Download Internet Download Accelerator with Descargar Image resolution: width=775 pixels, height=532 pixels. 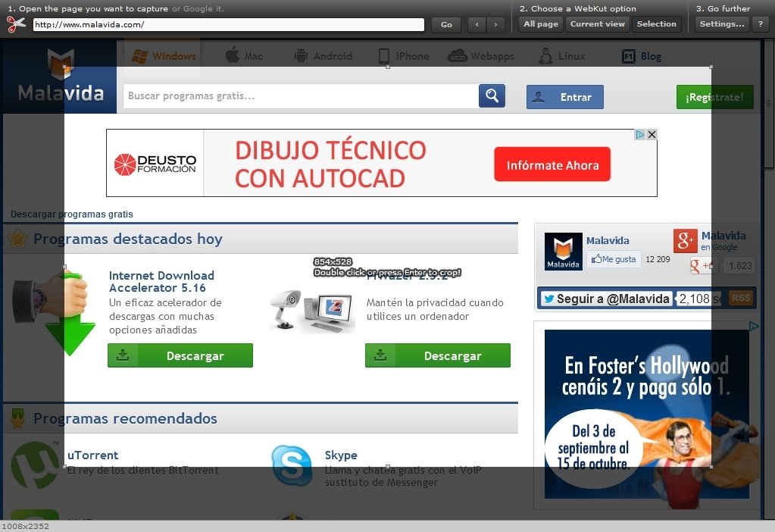click(180, 355)
